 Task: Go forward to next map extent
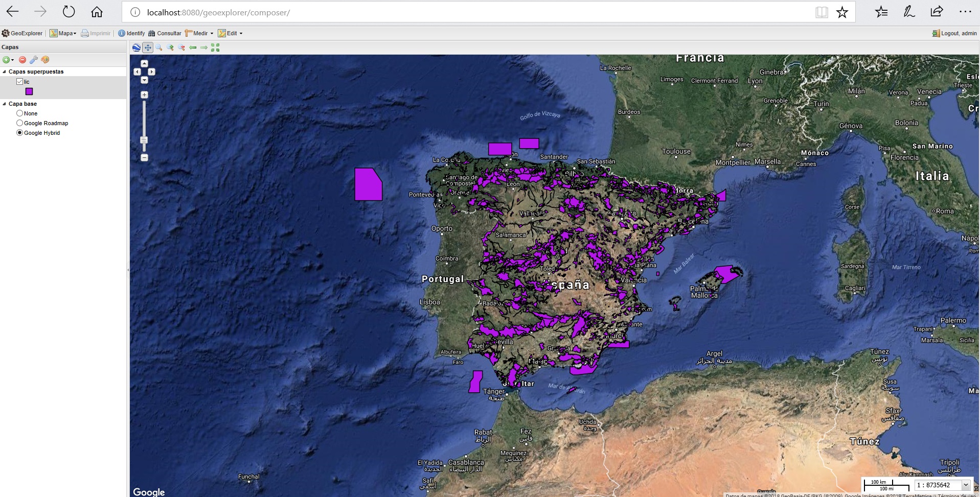[x=204, y=48]
